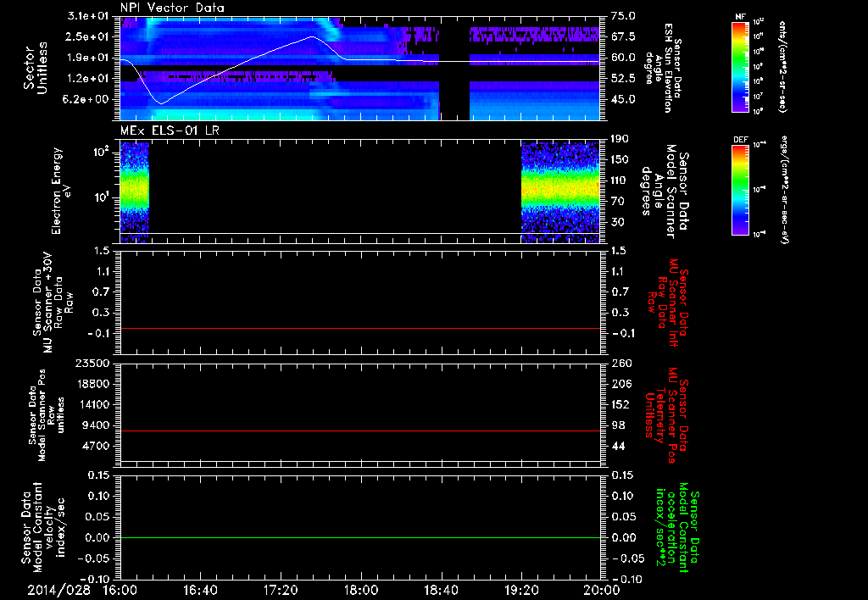Click the "45.0" elevation angle tick
The width and height of the screenshot is (868, 600).
[623, 100]
